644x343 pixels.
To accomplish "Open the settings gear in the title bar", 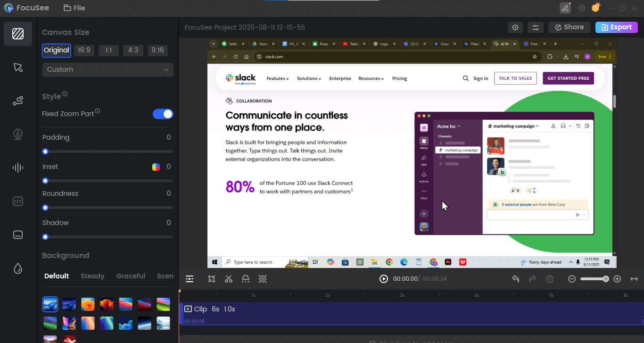I will (582, 8).
